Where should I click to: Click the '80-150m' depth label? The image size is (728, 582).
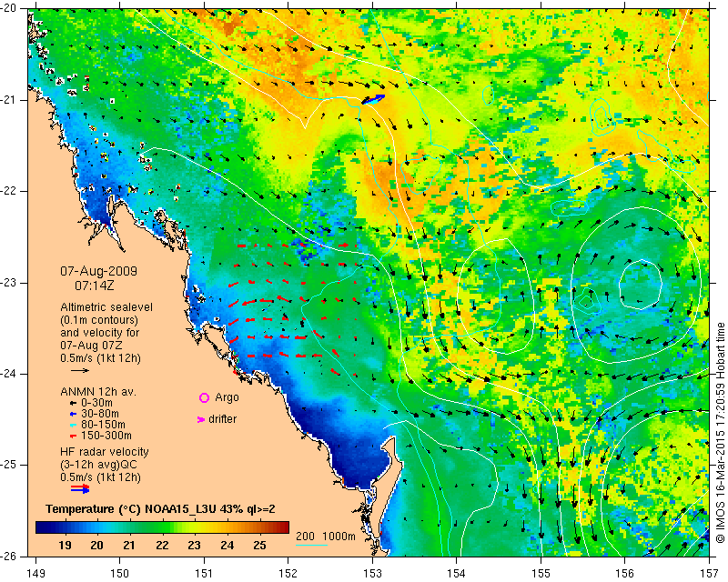pyautogui.click(x=103, y=425)
